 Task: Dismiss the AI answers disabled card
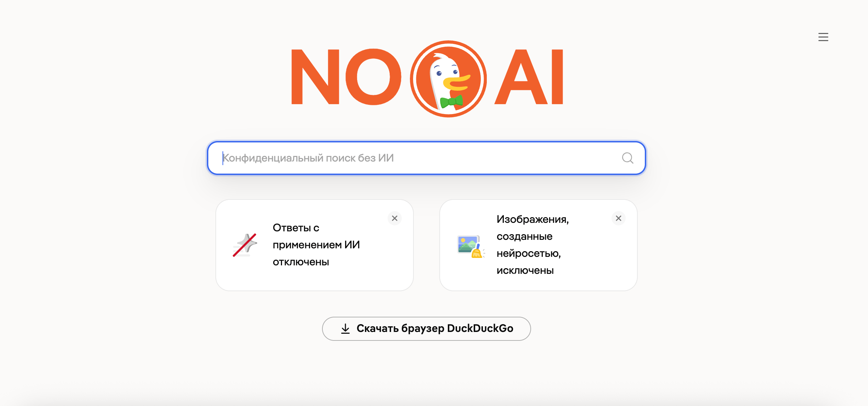(394, 218)
